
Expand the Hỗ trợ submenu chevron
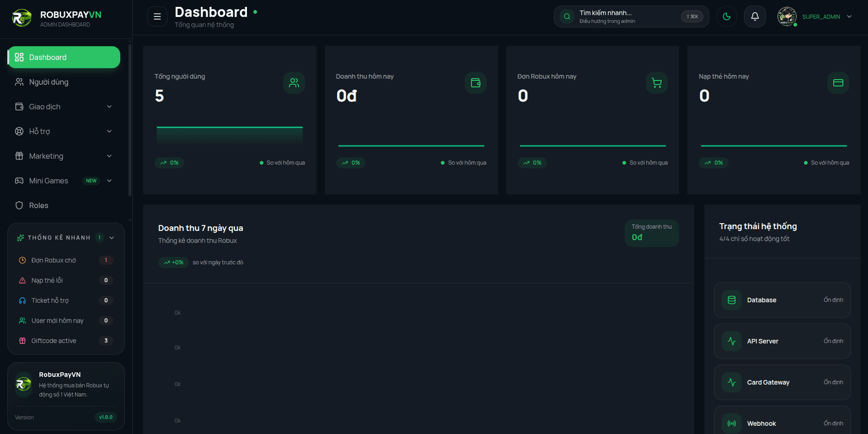(x=109, y=131)
